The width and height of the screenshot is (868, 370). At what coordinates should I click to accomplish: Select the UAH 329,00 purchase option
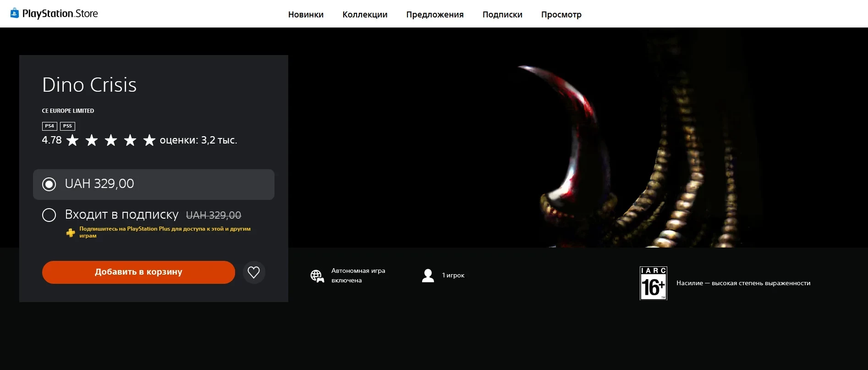tap(49, 184)
